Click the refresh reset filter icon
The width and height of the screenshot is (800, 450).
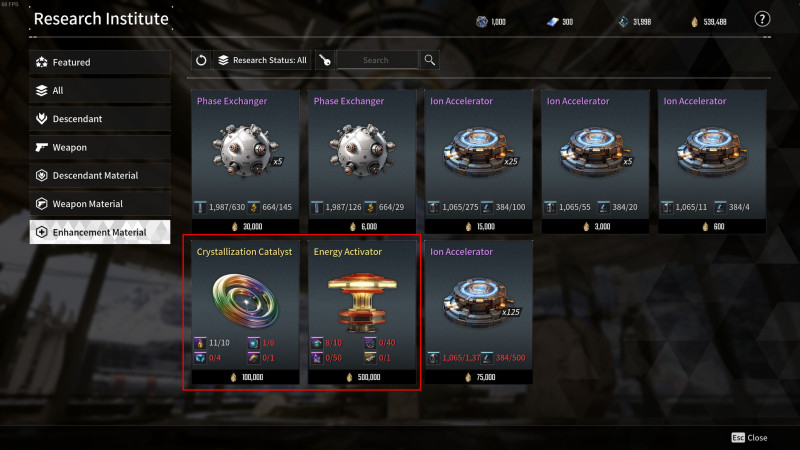pos(201,60)
